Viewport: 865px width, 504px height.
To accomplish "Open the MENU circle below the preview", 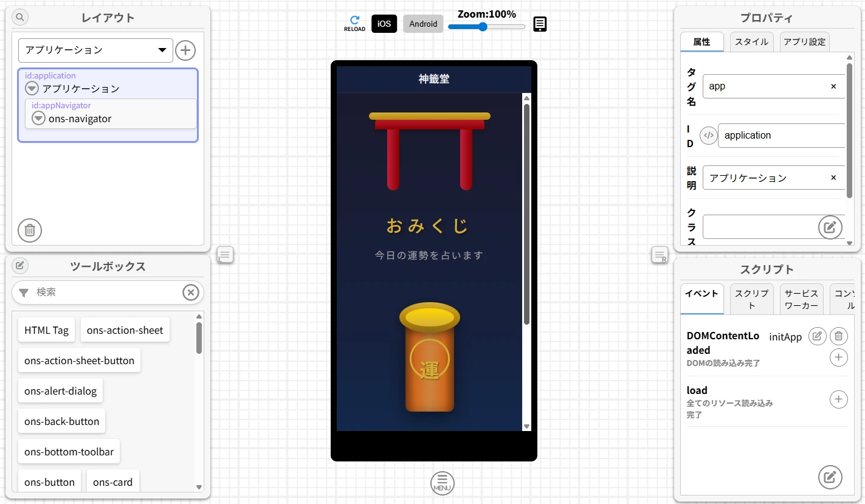I will coord(442,483).
